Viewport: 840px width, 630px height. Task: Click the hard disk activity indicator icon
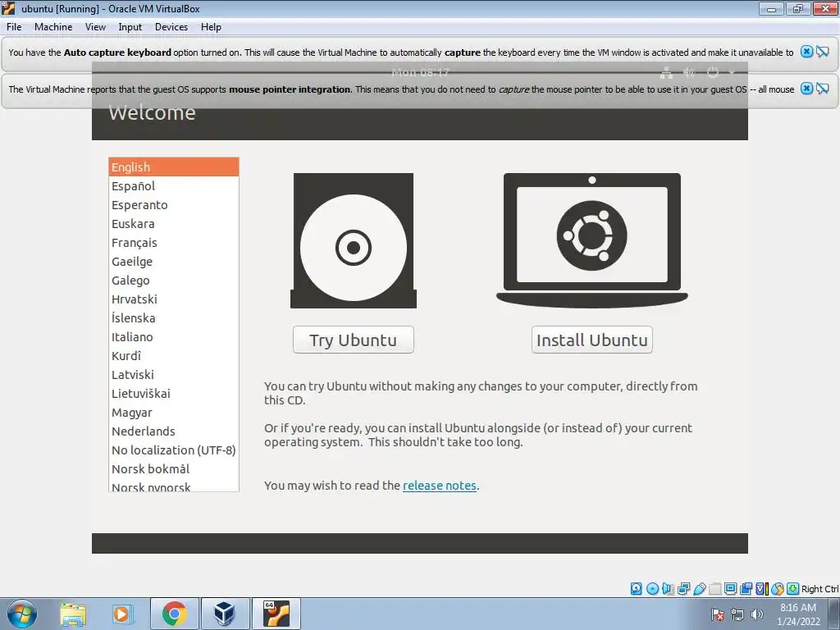[636, 589]
